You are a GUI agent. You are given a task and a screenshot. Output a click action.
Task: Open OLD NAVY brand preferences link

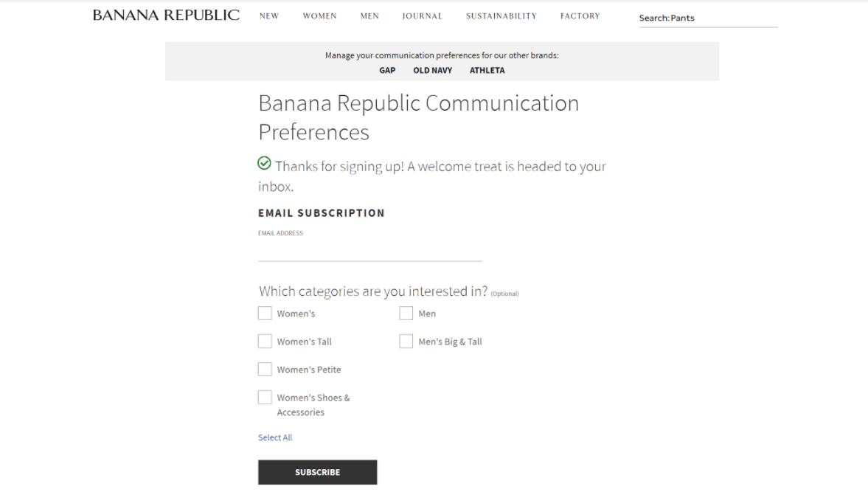point(433,70)
